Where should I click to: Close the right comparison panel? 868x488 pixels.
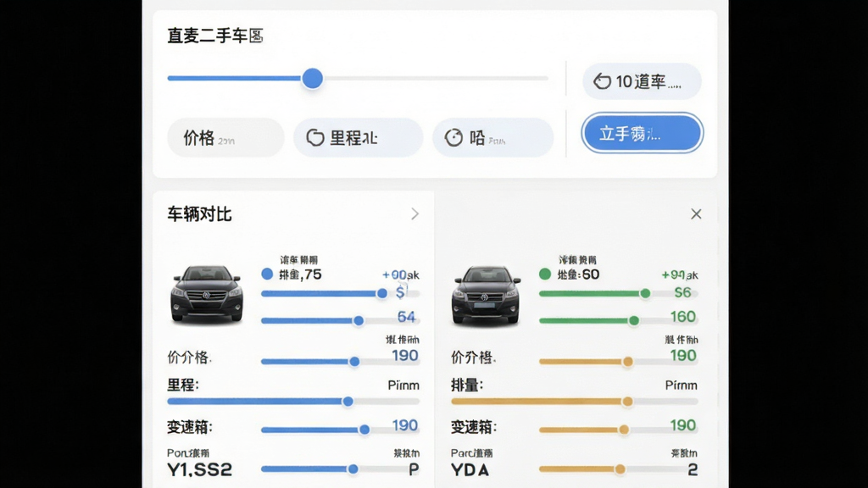tap(696, 214)
